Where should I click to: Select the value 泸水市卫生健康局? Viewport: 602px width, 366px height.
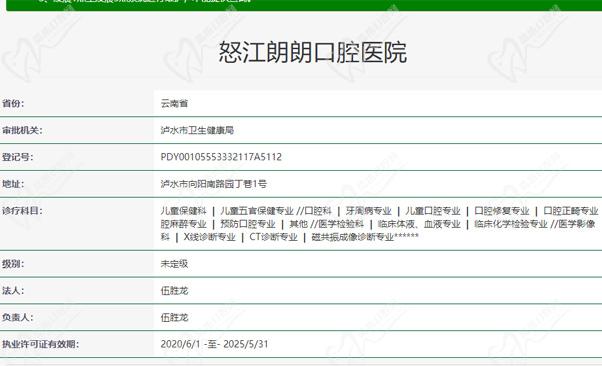pos(197,130)
